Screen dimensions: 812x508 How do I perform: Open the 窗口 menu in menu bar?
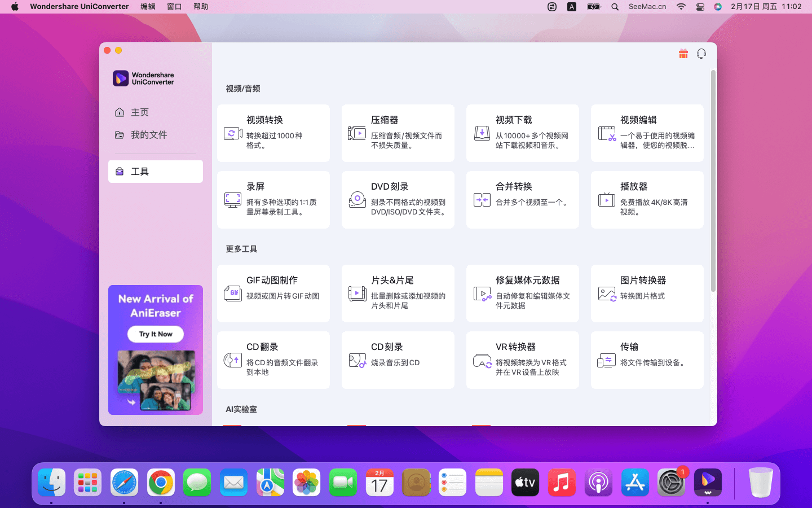pos(174,7)
